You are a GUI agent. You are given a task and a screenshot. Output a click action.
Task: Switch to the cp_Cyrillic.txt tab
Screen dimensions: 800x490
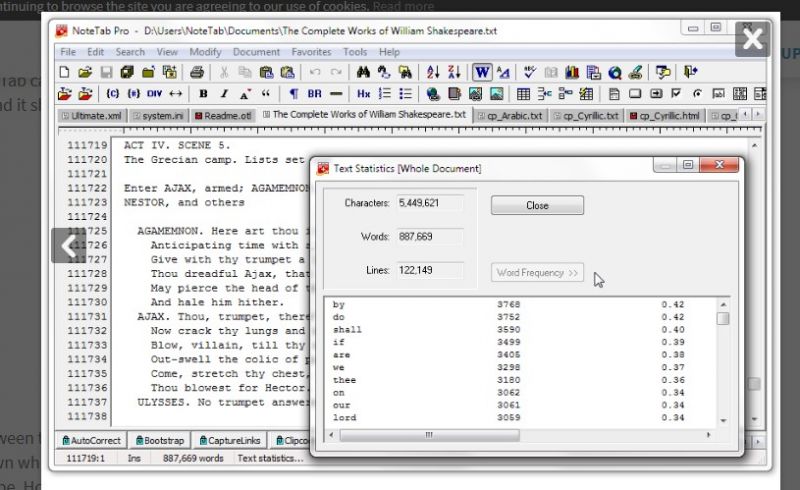tap(586, 116)
